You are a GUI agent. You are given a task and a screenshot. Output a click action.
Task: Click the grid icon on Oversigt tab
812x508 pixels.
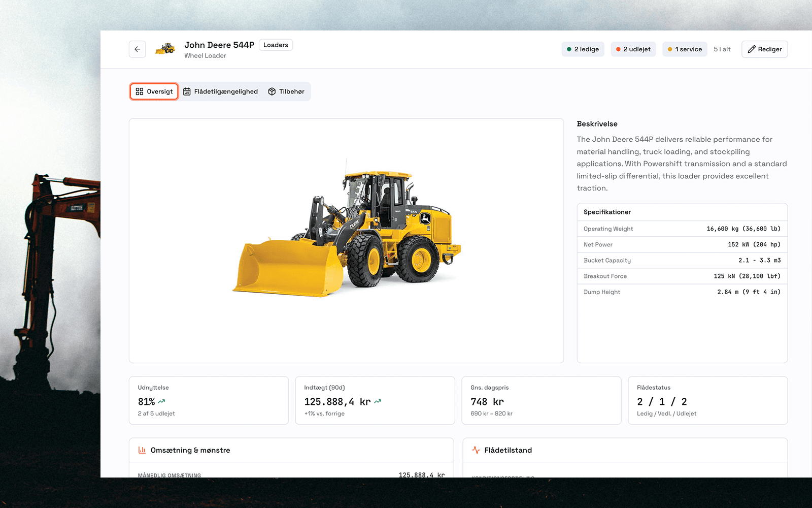coord(140,91)
